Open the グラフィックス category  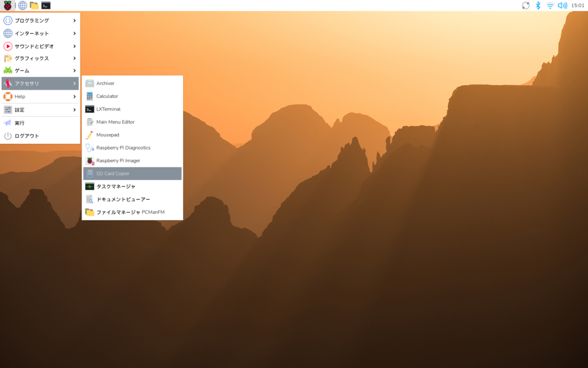(40, 58)
